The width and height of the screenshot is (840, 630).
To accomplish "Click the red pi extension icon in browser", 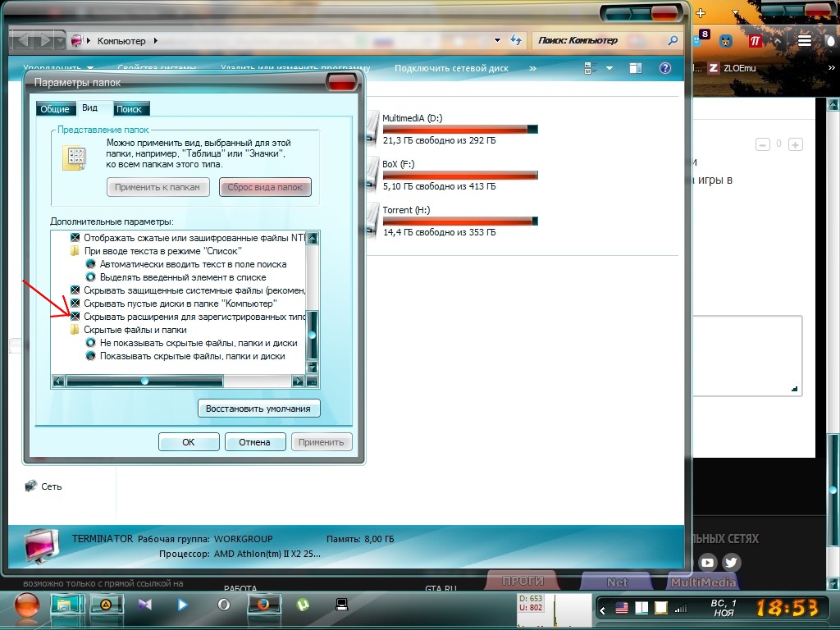I will (755, 41).
